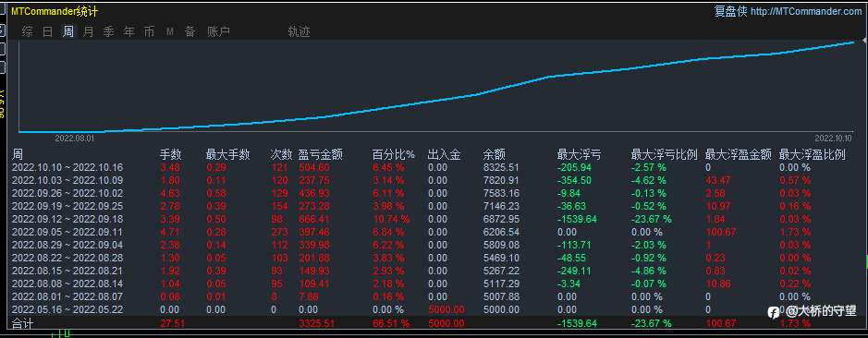
Task: Click the 最大手数 column header
Action: (x=228, y=155)
